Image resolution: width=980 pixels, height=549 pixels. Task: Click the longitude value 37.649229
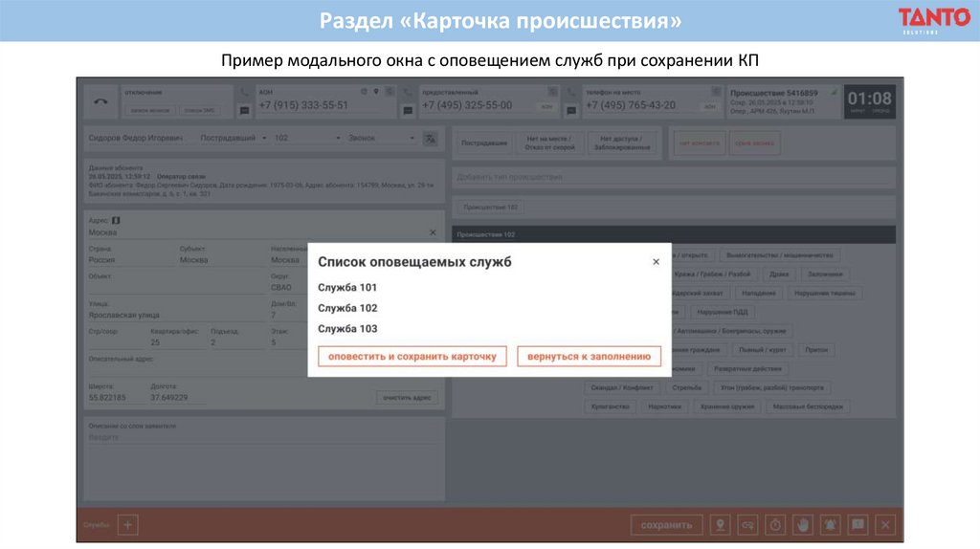click(x=168, y=397)
